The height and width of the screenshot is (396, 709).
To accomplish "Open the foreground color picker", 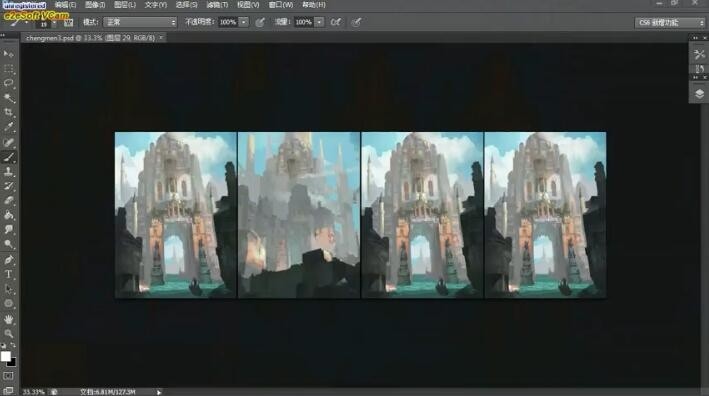I will click(5, 356).
